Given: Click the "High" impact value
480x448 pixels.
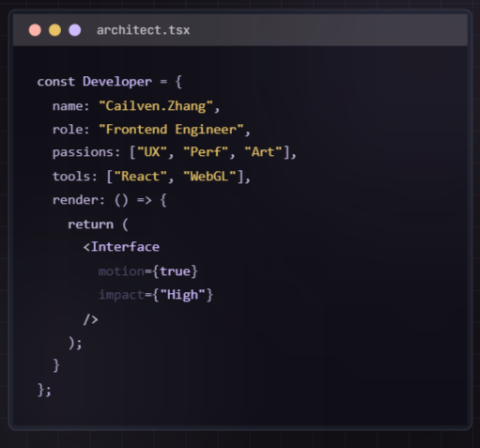Looking at the screenshot, I should [182, 295].
